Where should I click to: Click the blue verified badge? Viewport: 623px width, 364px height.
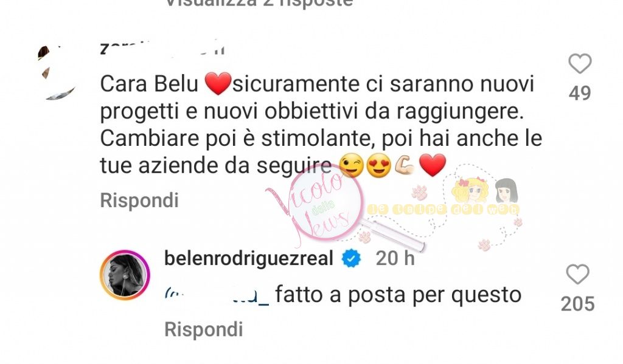351,258
